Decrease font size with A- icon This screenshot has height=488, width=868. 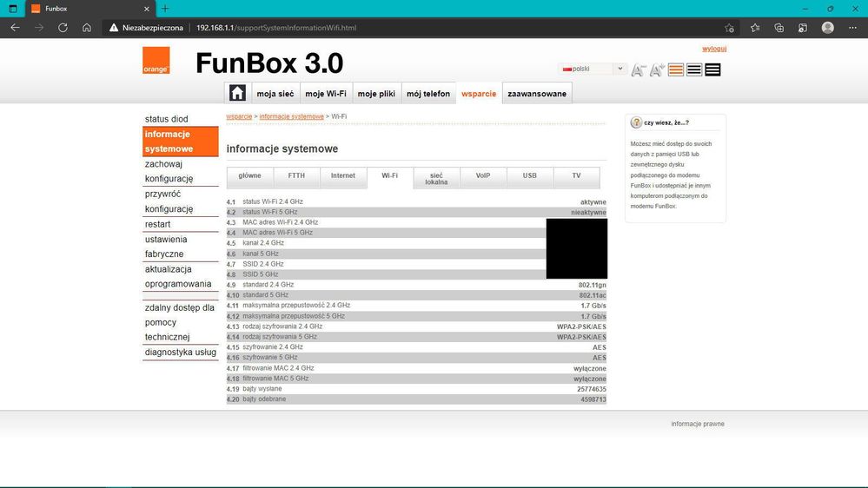pyautogui.click(x=639, y=70)
